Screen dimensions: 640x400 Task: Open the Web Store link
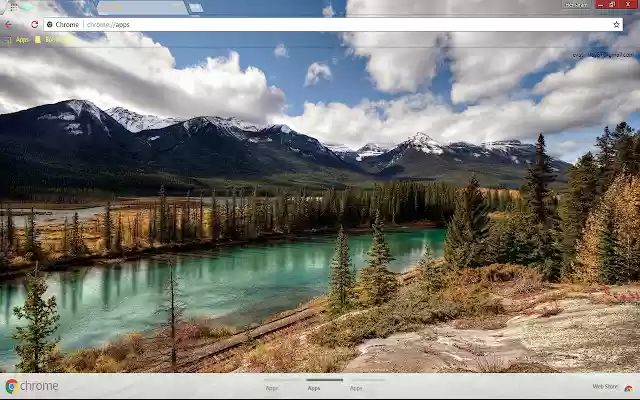coord(605,386)
